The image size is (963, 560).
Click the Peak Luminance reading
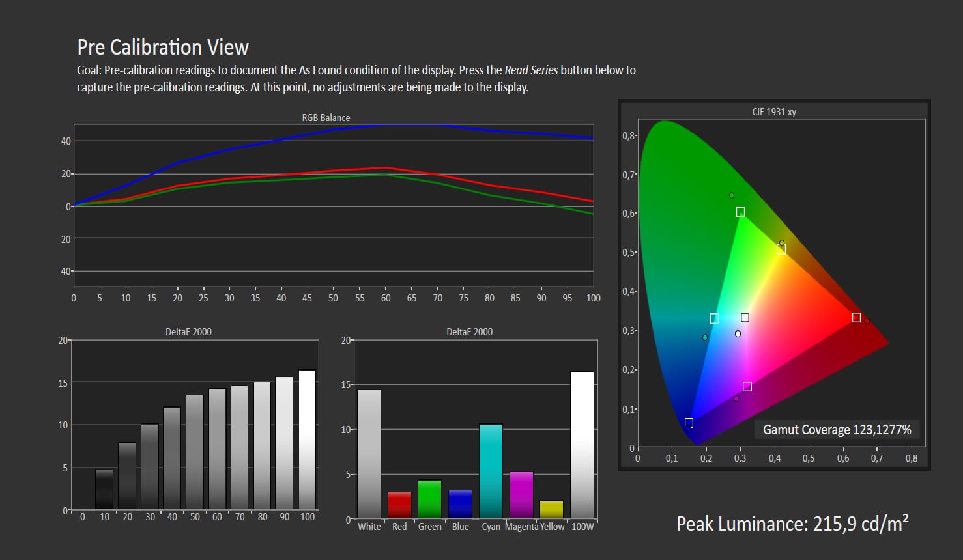click(792, 524)
